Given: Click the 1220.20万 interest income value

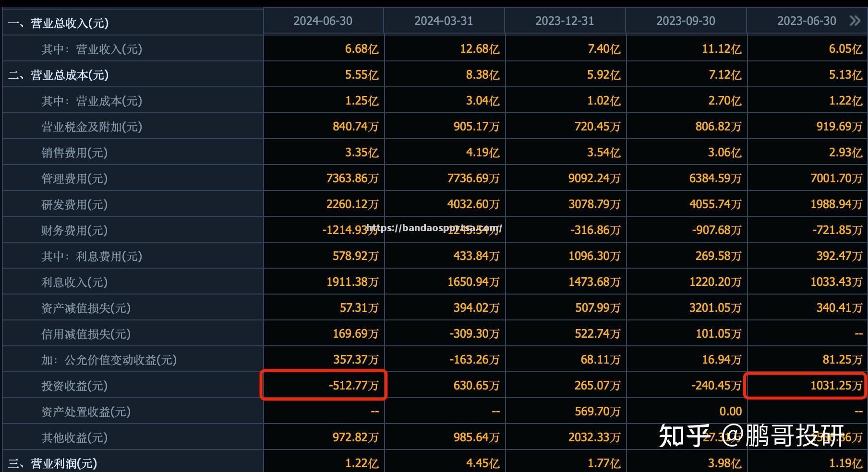Looking at the screenshot, I should click(x=715, y=282).
